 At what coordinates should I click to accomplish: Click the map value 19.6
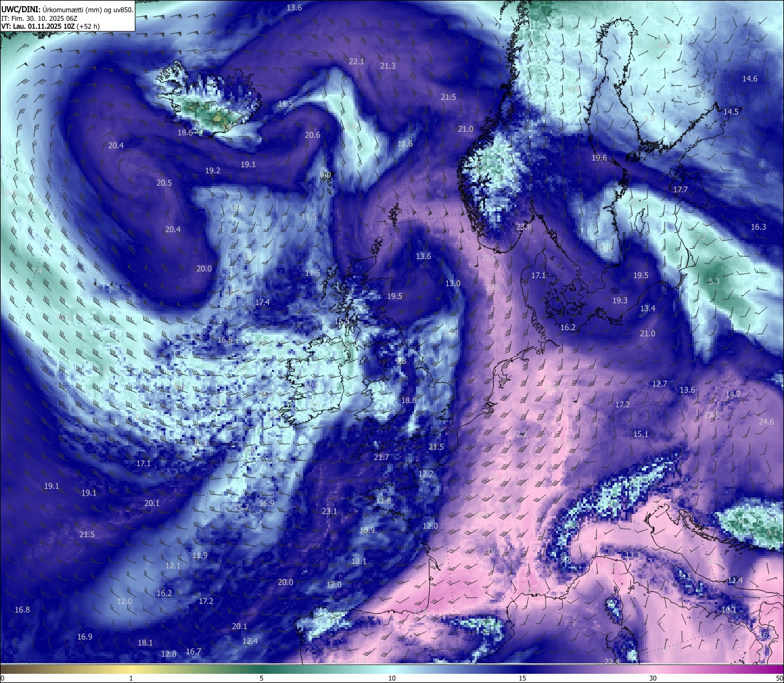tap(599, 157)
